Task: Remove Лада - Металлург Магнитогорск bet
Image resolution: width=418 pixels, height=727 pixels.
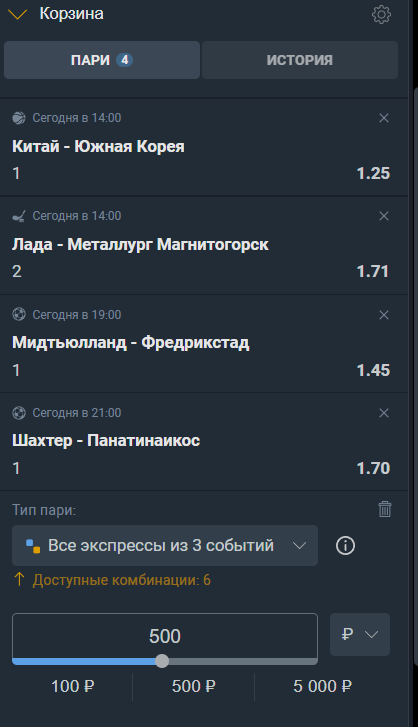Action: (x=384, y=216)
